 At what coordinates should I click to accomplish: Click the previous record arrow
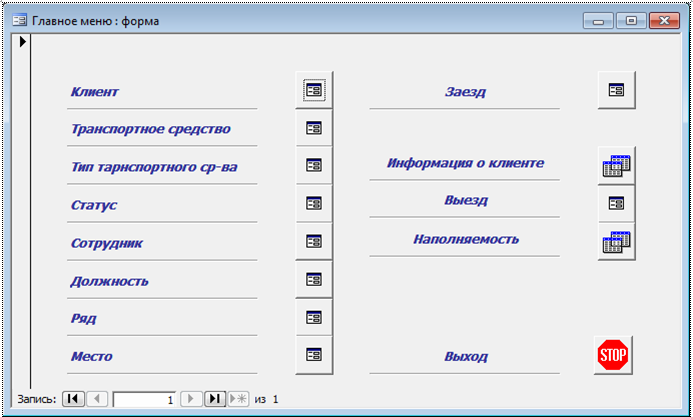tap(97, 399)
